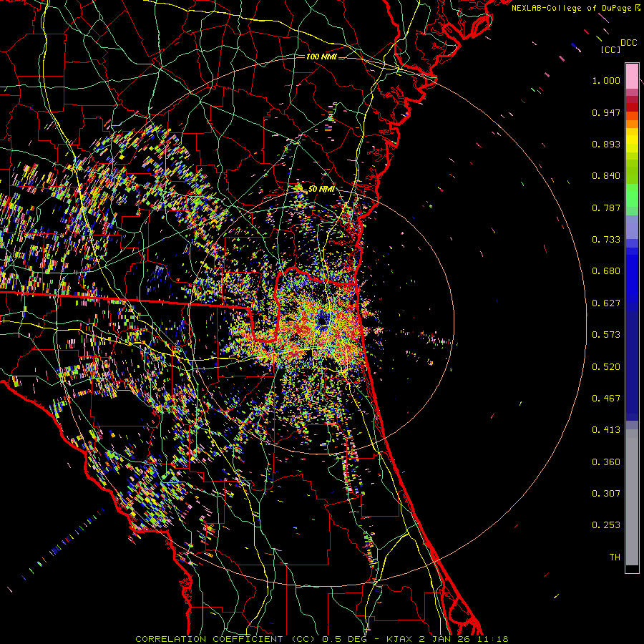This screenshot has height=644, width=644.
Task: Click the [CC] label near the legend
Action: (610, 49)
